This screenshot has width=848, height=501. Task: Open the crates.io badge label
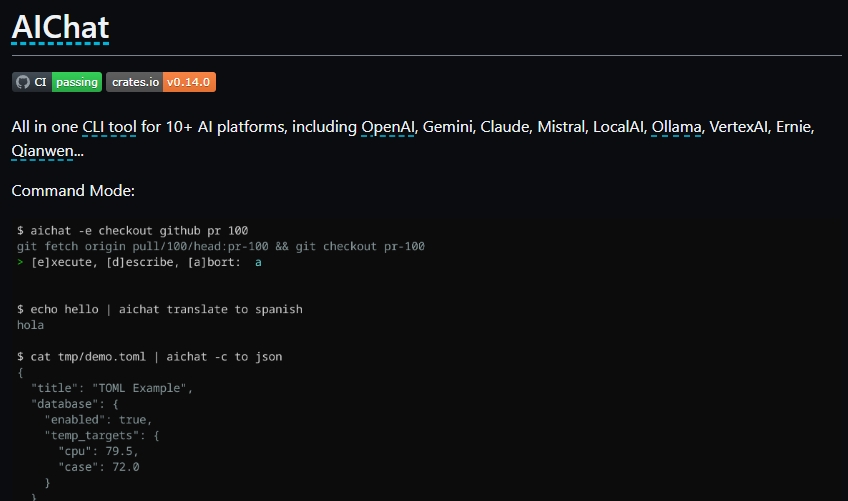point(134,82)
